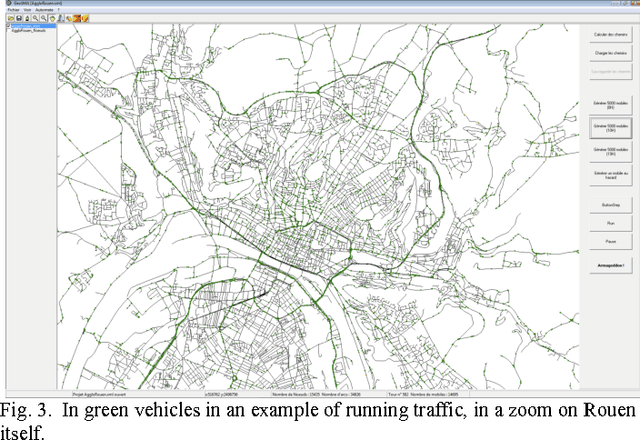This screenshot has height=440, width=640.
Task: Select the second magnifier zoom tool
Action: click(x=44, y=18)
